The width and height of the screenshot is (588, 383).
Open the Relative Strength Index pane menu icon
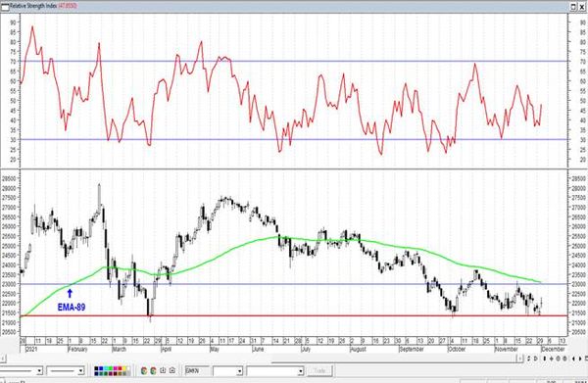pos(5,7)
